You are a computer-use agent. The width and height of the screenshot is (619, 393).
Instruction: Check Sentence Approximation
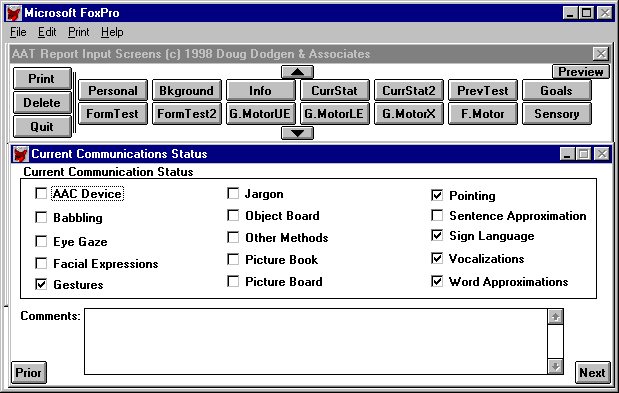(437, 215)
